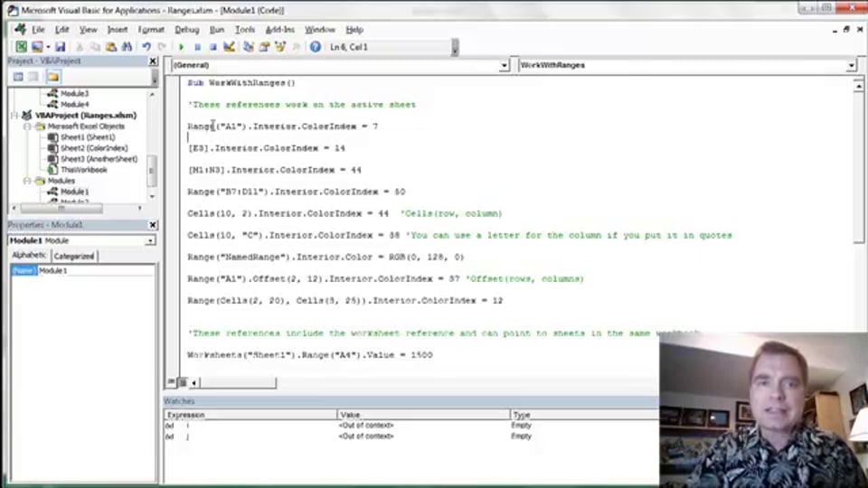Open the Add-Ins menu
Screen dimensions: 868x488
click(279, 30)
